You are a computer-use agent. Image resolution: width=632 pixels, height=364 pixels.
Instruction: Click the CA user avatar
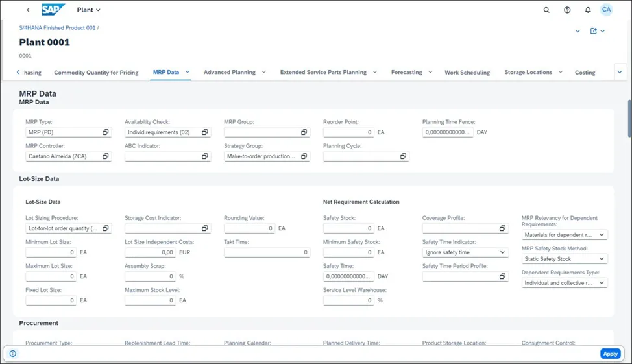(x=606, y=10)
